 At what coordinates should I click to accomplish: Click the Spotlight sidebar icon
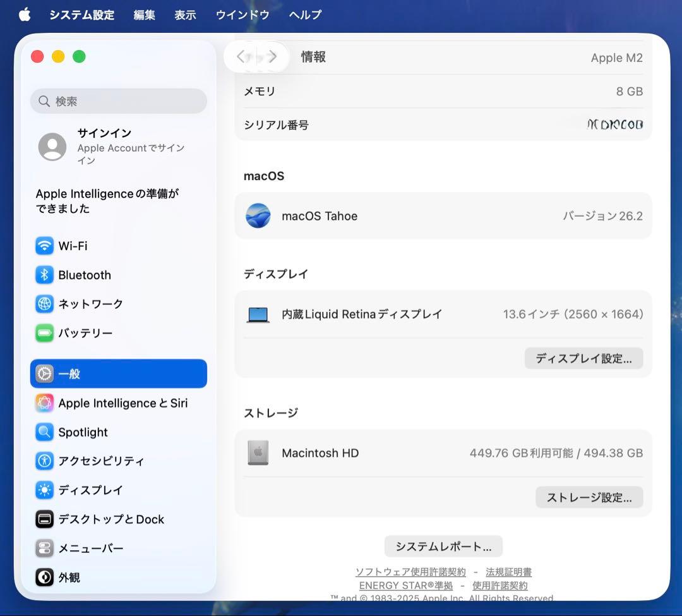click(44, 432)
